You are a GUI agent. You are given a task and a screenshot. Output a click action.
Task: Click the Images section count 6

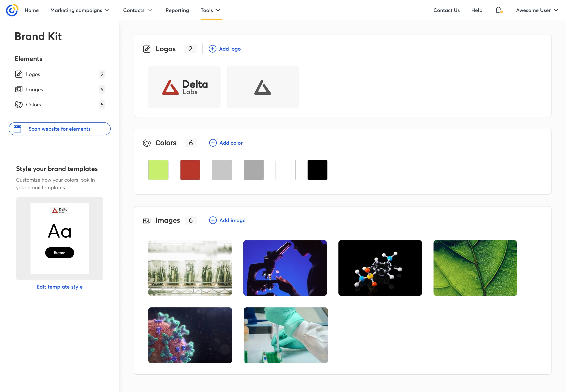click(191, 220)
